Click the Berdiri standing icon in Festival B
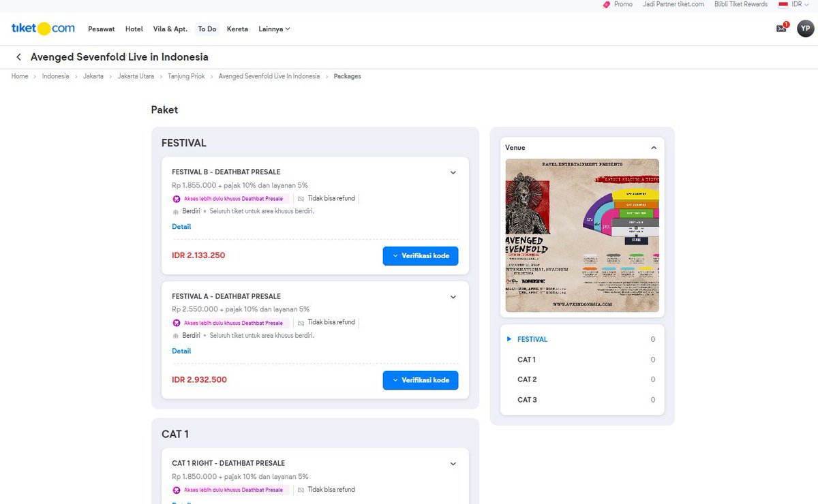 tap(176, 211)
